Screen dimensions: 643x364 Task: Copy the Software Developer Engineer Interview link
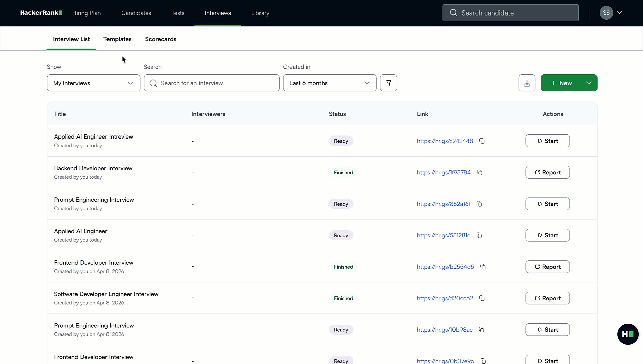[482, 298]
